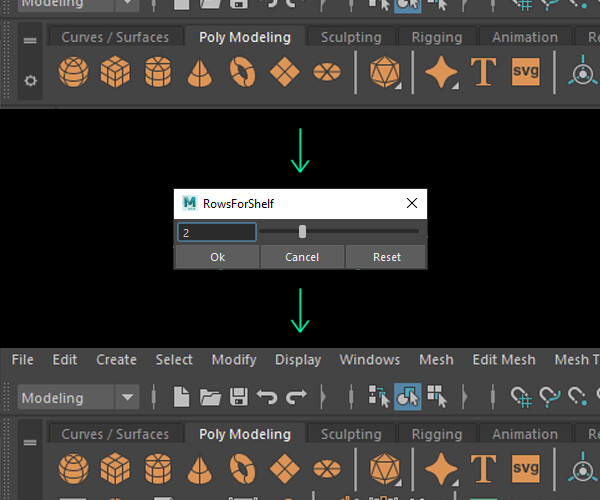This screenshot has height=500, width=600.
Task: Create polygon torus from lower shelf
Action: pyautogui.click(x=243, y=469)
